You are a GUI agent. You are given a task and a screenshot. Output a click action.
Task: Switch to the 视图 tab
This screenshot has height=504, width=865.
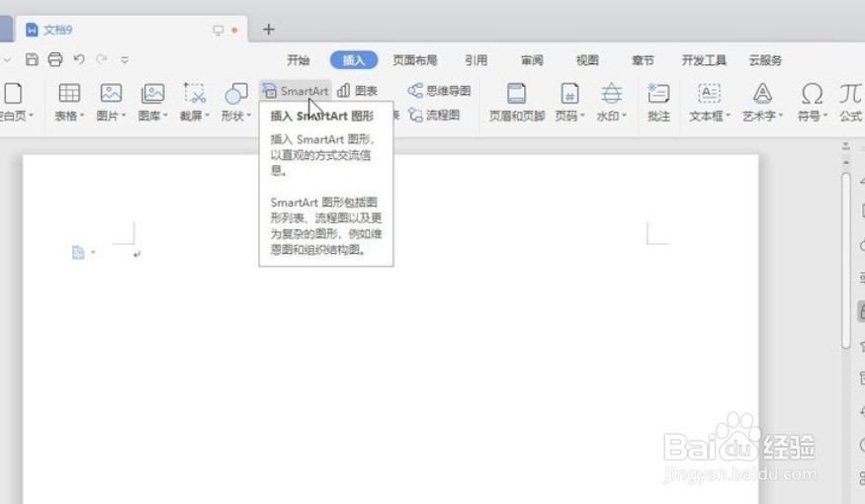tap(587, 60)
